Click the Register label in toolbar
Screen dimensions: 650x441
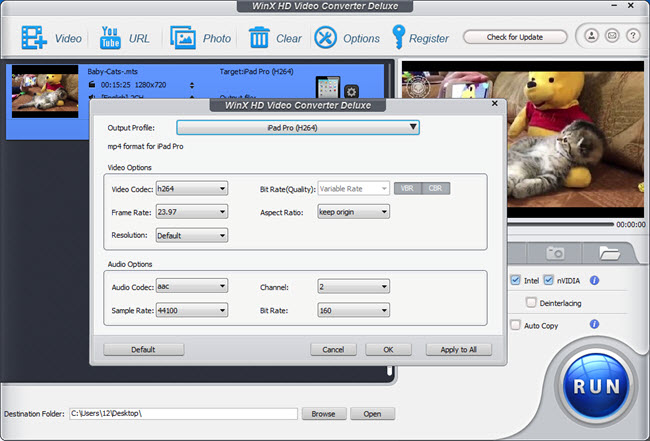429,39
